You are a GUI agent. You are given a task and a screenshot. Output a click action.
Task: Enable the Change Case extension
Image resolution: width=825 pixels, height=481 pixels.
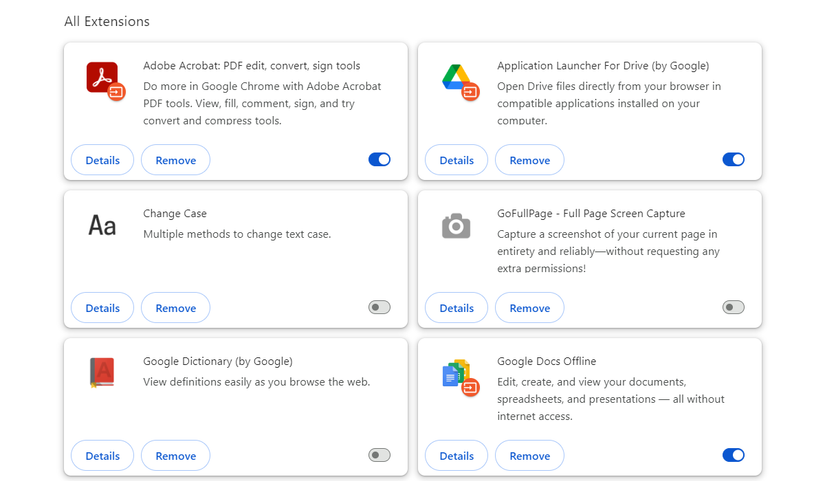point(379,307)
